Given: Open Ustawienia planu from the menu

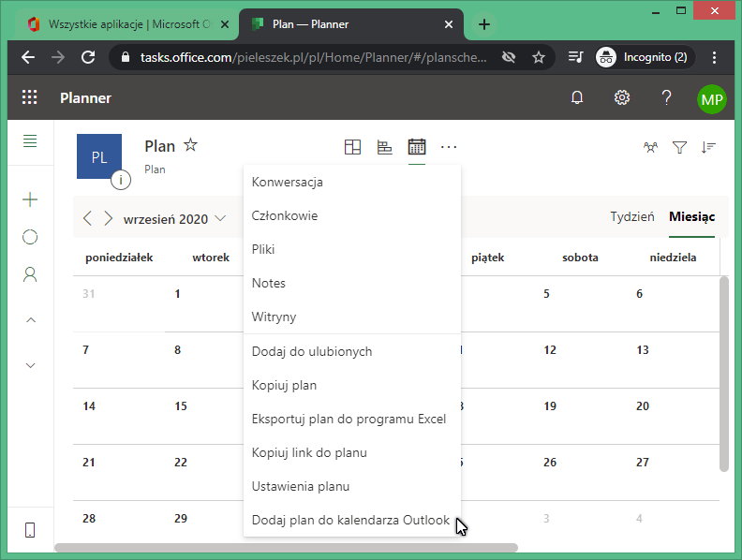Looking at the screenshot, I should point(352,486).
